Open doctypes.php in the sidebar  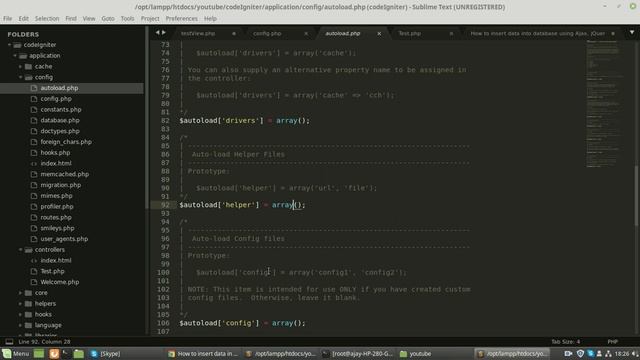[60, 131]
